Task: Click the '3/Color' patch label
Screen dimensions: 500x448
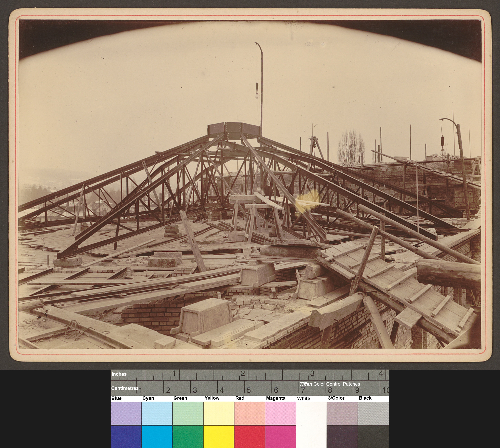Action: [x=336, y=398]
